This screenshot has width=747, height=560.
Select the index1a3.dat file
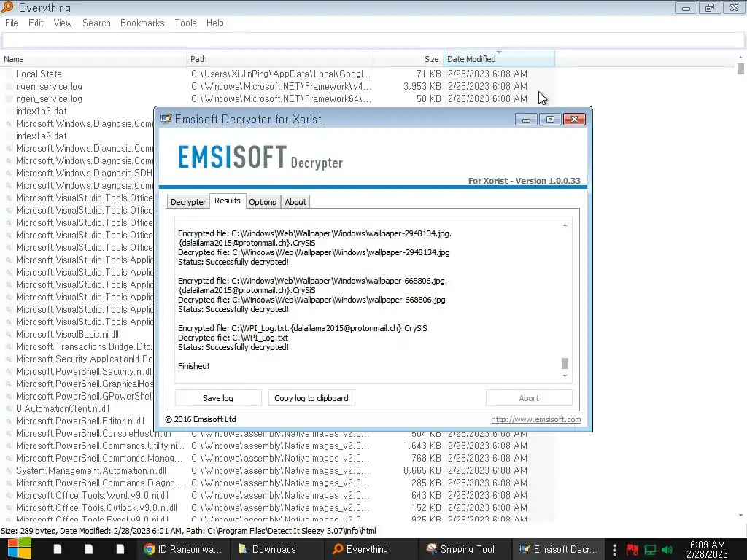pos(42,111)
